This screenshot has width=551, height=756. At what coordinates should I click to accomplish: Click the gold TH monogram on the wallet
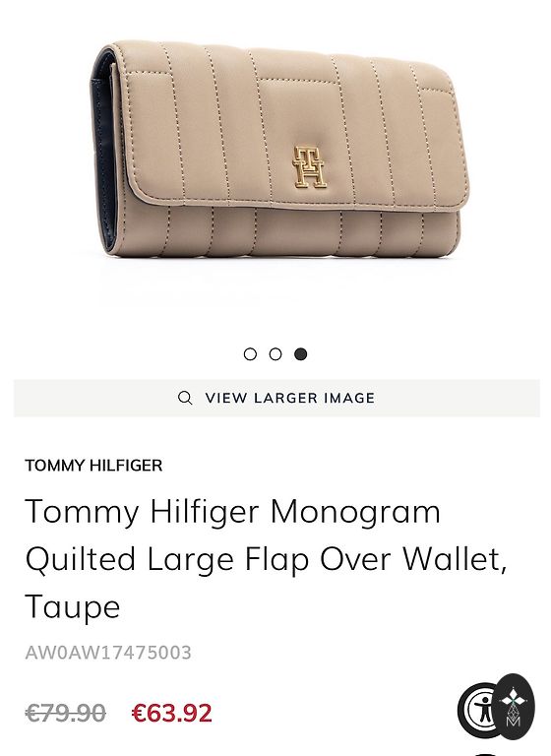pyautogui.click(x=309, y=167)
